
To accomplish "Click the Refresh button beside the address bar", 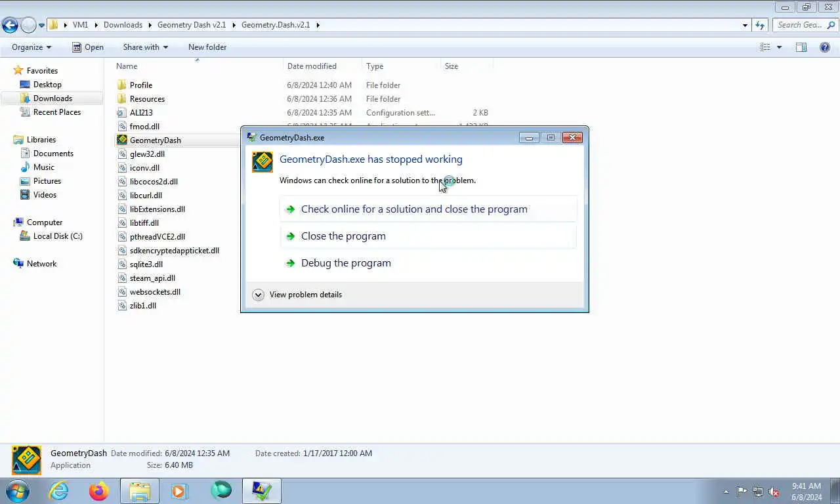I will click(x=761, y=25).
